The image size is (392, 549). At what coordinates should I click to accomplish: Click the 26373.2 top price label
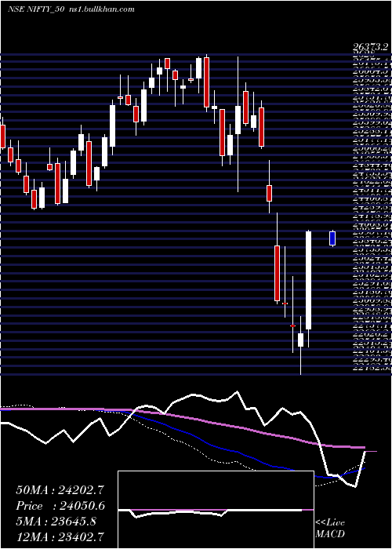click(x=371, y=47)
